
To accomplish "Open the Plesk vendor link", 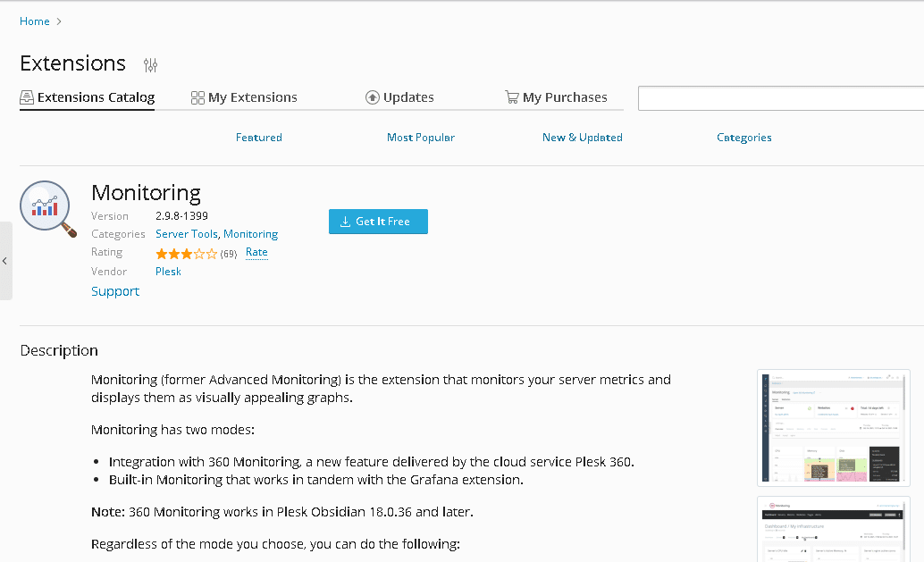I will (168, 272).
